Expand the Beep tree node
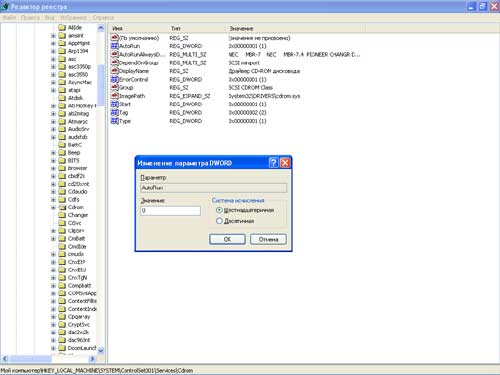500x375 pixels. (x=53, y=153)
